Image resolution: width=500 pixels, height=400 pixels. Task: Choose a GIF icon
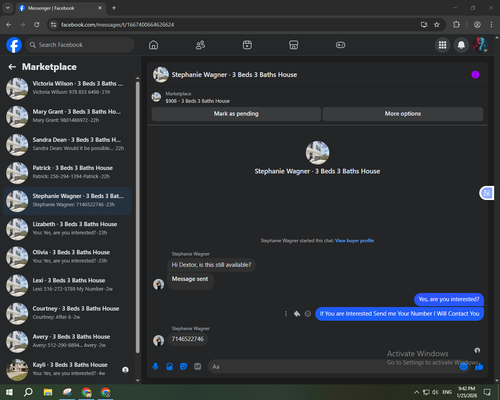(x=198, y=367)
